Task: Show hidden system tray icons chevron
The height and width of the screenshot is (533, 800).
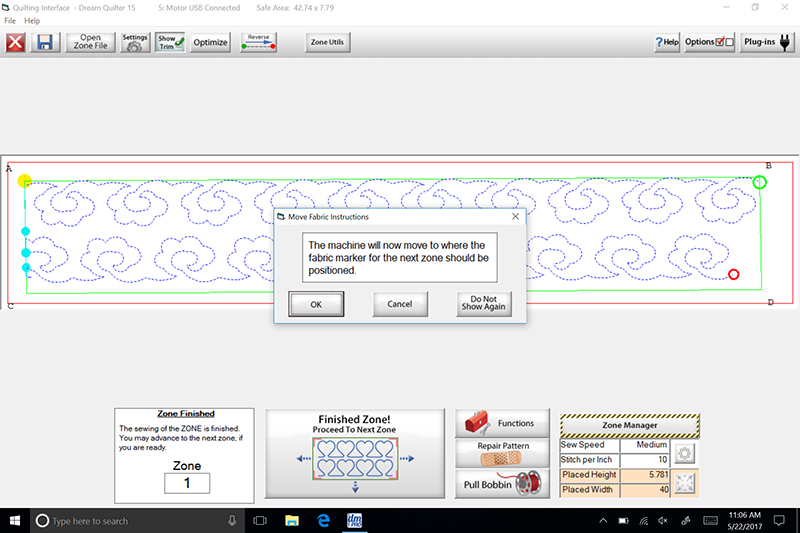Action: coord(606,521)
